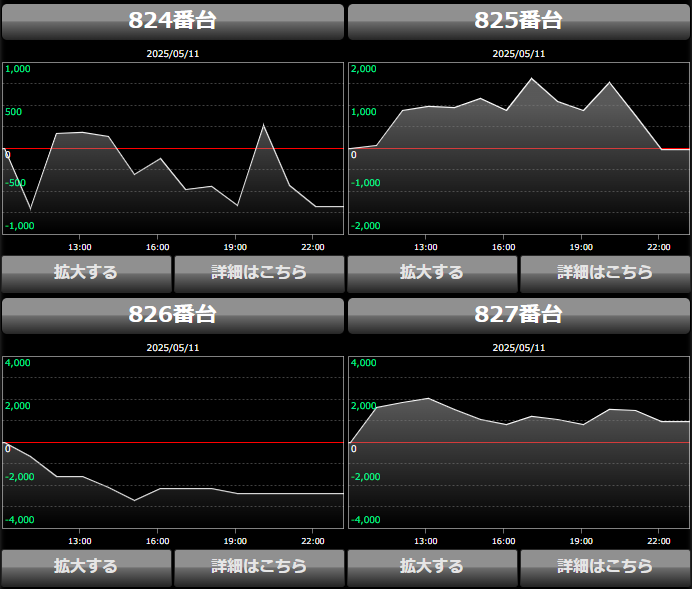Screen dimensions: 692x589
Task: Click 拡大する under the 824番台 graph
Action: pyautogui.click(x=86, y=274)
